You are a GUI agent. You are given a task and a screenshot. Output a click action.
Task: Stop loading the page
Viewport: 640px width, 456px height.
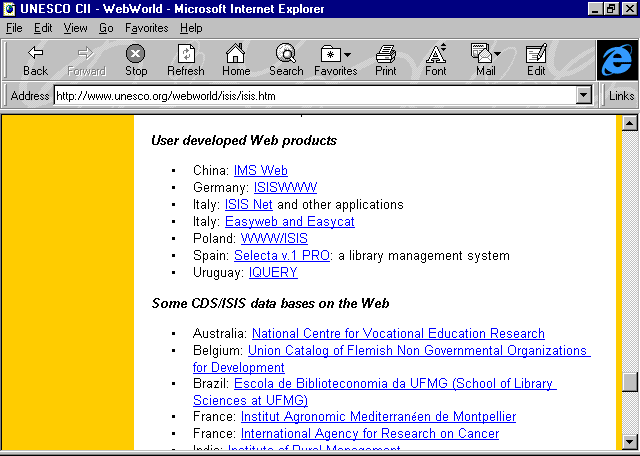click(136, 60)
